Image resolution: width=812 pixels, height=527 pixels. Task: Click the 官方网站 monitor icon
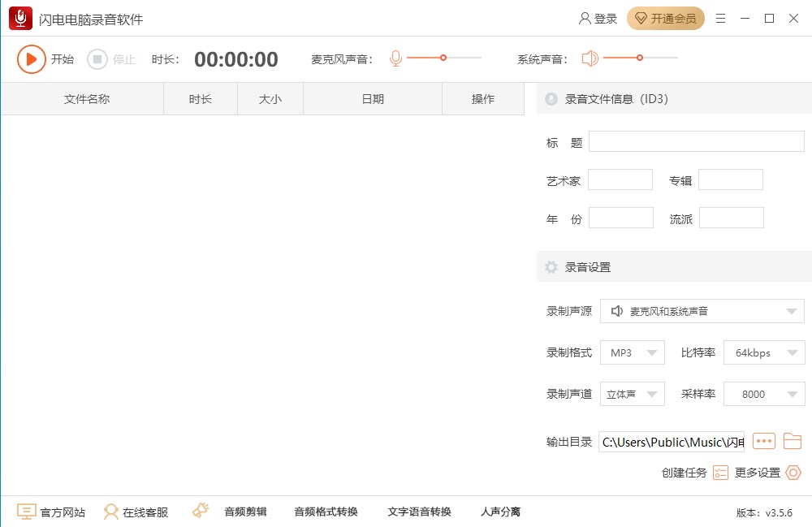(27, 512)
